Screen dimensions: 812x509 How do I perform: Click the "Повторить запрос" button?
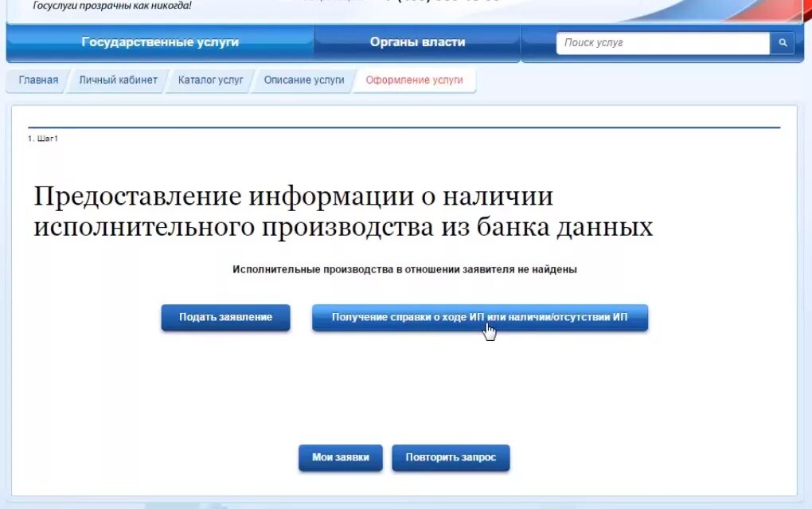pos(451,457)
